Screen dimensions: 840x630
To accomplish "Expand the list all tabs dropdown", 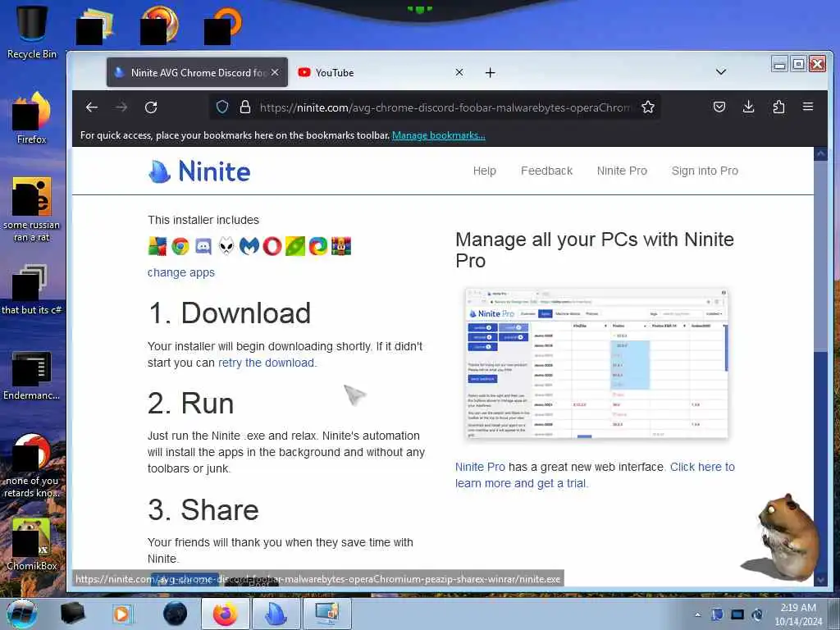I will 721,72.
